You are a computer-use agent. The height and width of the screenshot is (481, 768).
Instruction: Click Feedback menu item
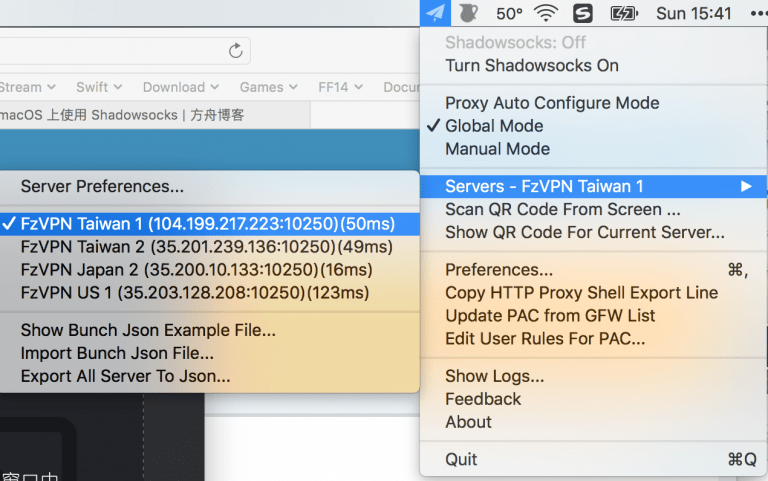click(x=594, y=399)
